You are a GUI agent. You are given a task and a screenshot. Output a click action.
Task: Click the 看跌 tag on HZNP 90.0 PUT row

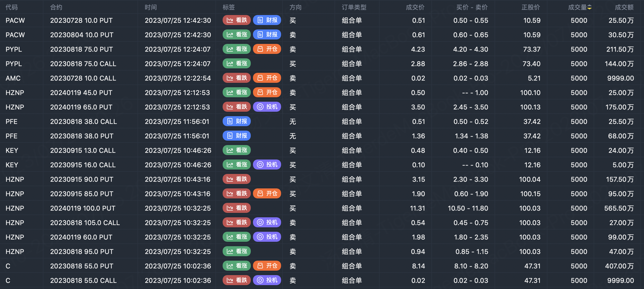(237, 179)
